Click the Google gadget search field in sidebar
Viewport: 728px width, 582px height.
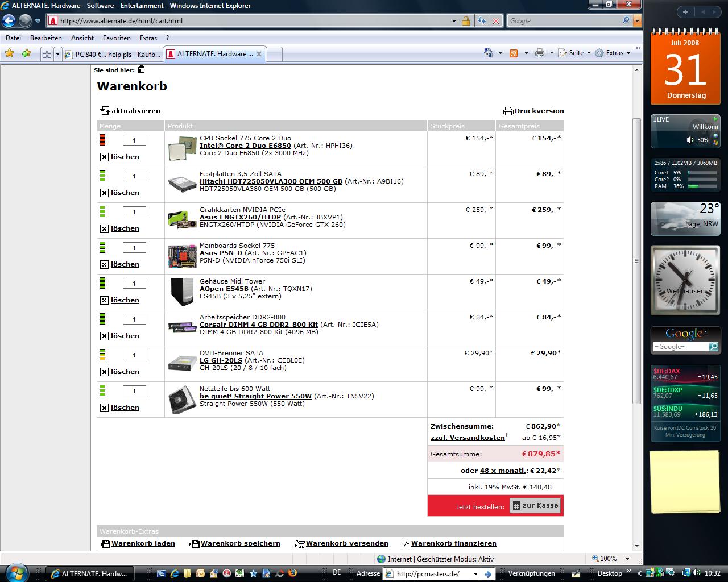click(x=681, y=347)
